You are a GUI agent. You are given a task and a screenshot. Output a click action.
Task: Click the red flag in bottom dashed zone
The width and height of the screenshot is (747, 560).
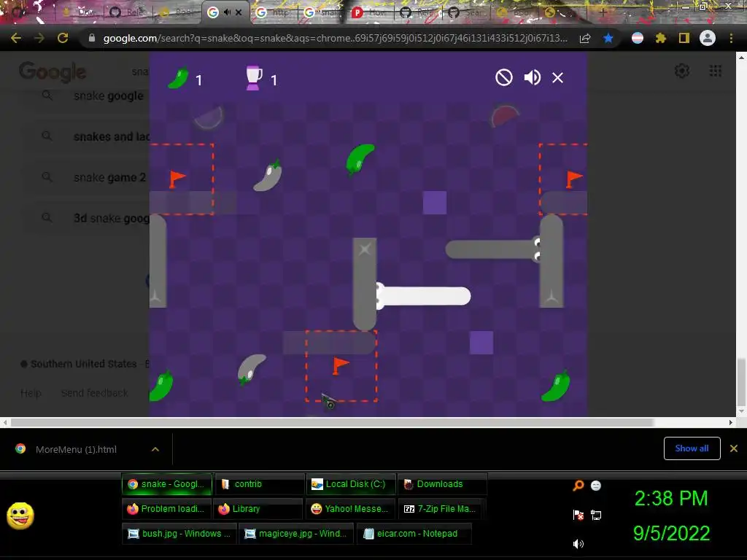click(x=341, y=366)
